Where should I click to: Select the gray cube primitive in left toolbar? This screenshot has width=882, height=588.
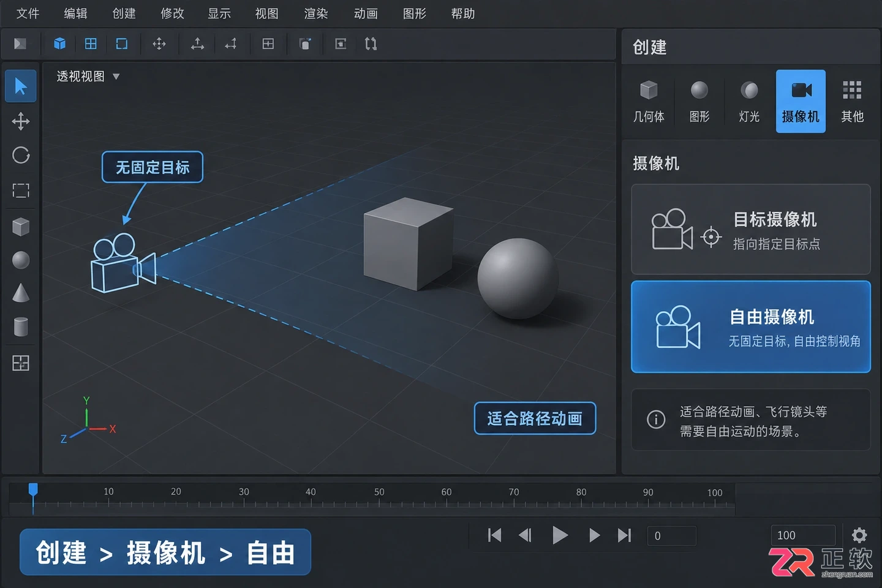pyautogui.click(x=21, y=227)
